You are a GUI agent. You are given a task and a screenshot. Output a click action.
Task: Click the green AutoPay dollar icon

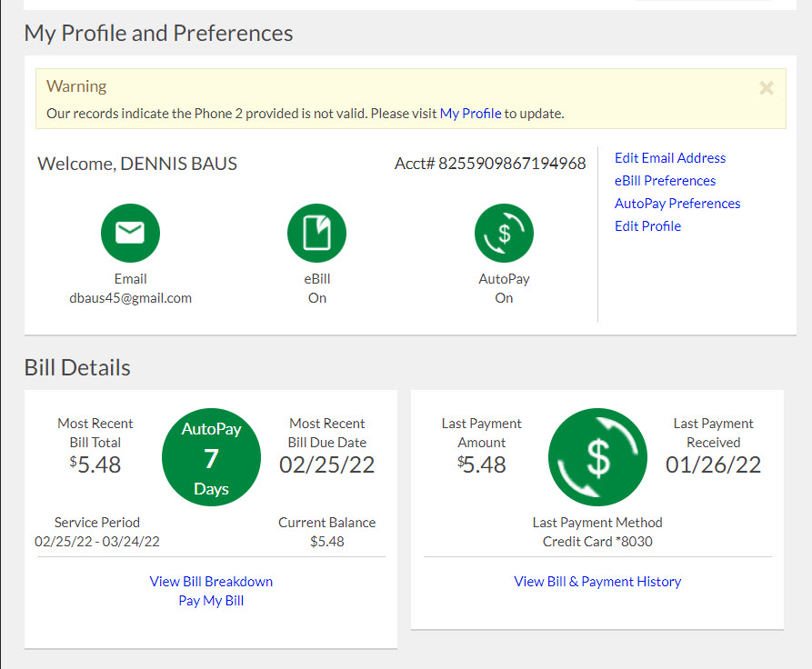504,234
